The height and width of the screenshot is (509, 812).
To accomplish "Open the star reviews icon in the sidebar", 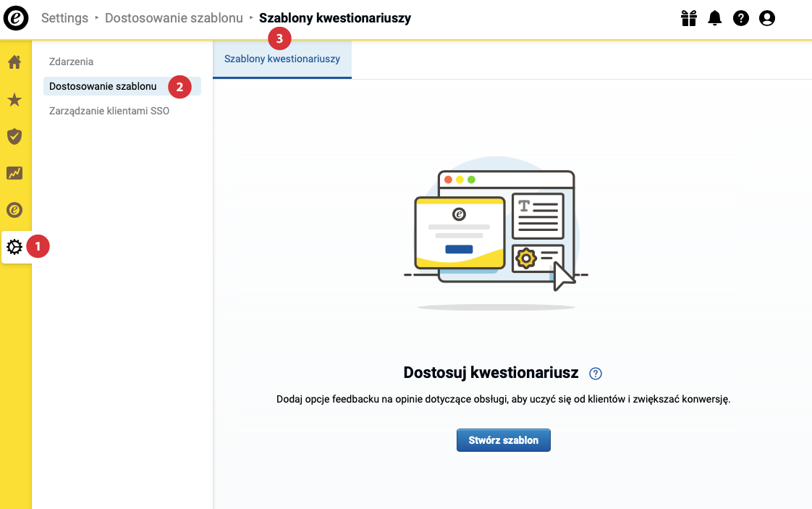I will pyautogui.click(x=14, y=99).
